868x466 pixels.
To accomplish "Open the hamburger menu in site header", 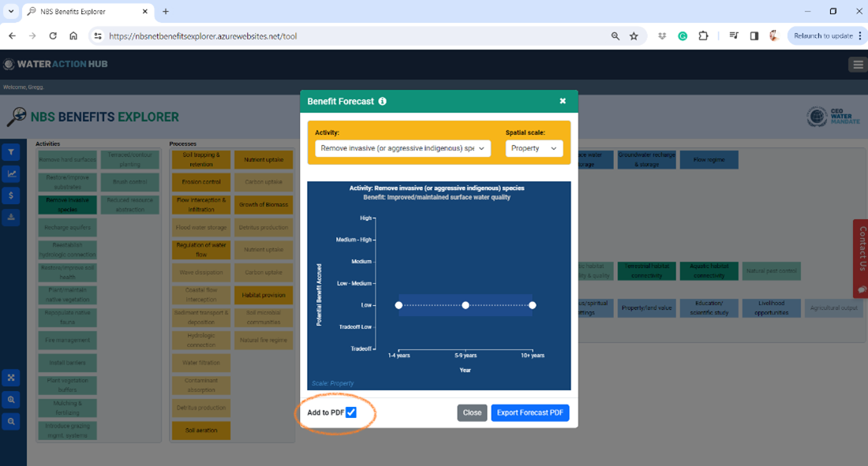I will [858, 65].
